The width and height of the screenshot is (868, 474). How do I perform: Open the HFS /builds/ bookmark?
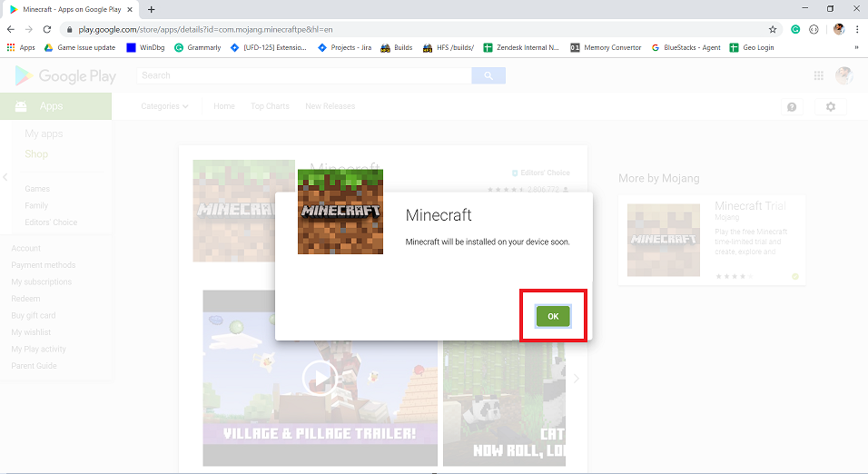(x=449, y=47)
